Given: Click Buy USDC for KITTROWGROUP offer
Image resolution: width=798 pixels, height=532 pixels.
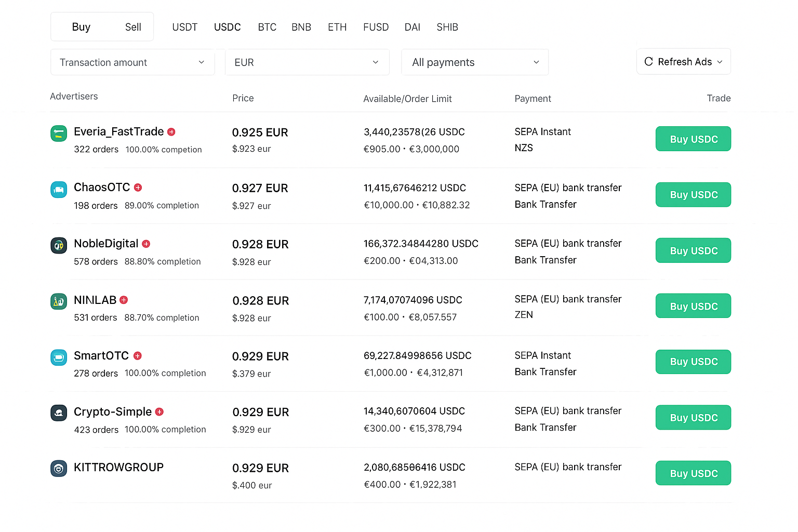Looking at the screenshot, I should 693,473.
